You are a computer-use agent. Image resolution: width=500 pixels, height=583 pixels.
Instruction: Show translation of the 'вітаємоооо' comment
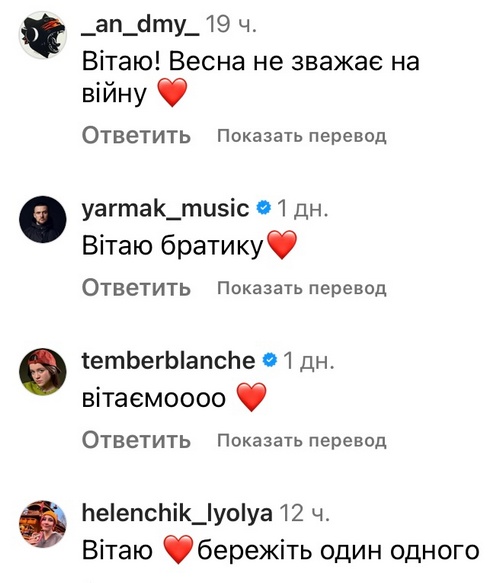(301, 441)
